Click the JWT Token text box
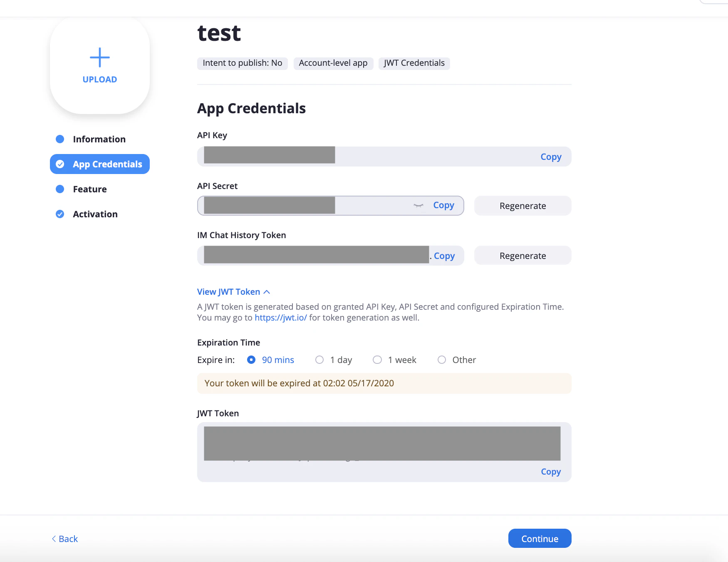 tap(384, 452)
